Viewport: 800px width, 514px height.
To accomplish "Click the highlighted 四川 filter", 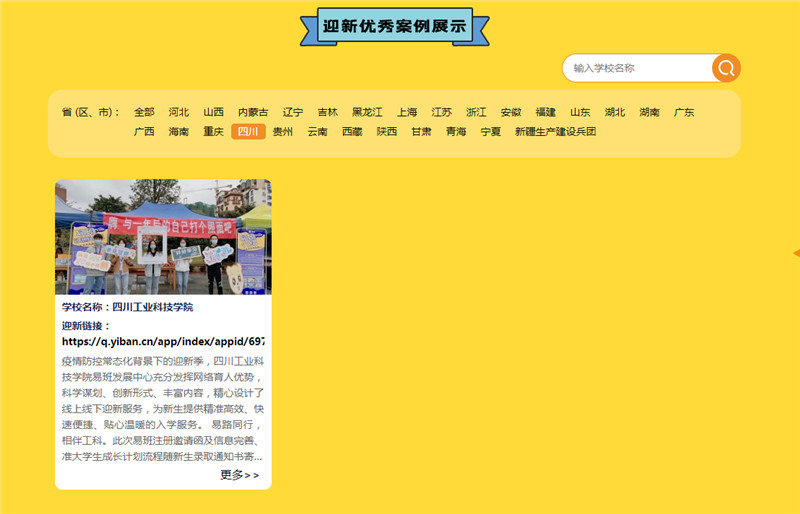I will pyautogui.click(x=248, y=132).
